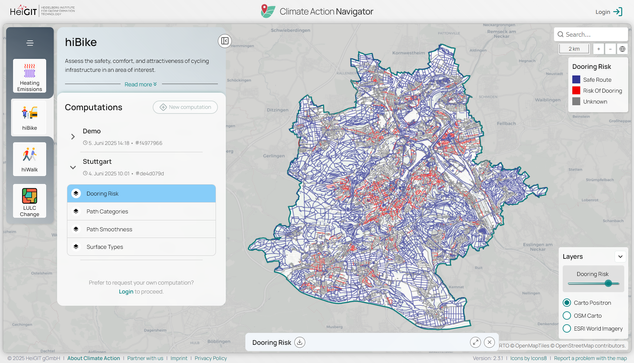Select ESRI World Imagery basemap
The height and width of the screenshot is (363, 634).
pos(567,329)
